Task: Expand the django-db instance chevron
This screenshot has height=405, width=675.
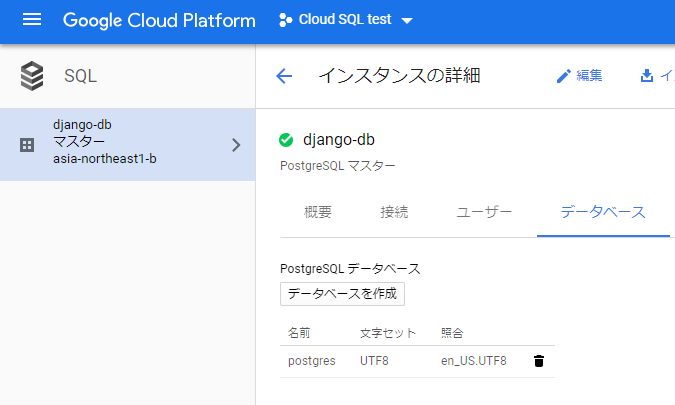Action: point(235,145)
